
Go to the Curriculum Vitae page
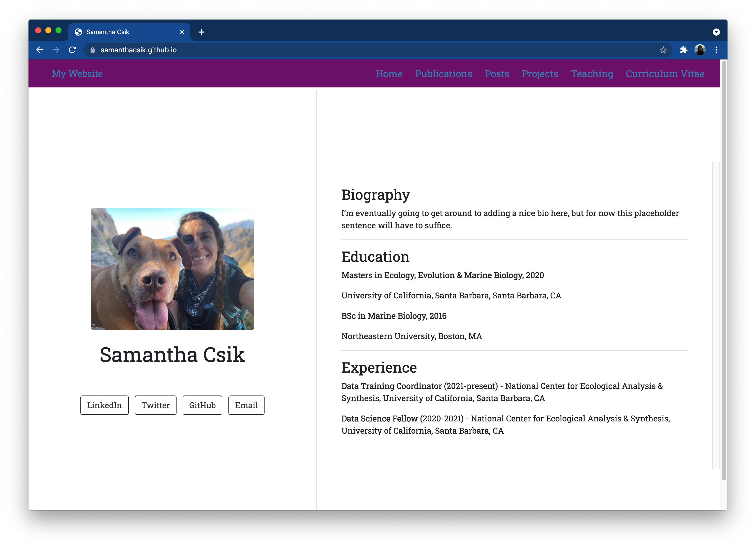(665, 74)
